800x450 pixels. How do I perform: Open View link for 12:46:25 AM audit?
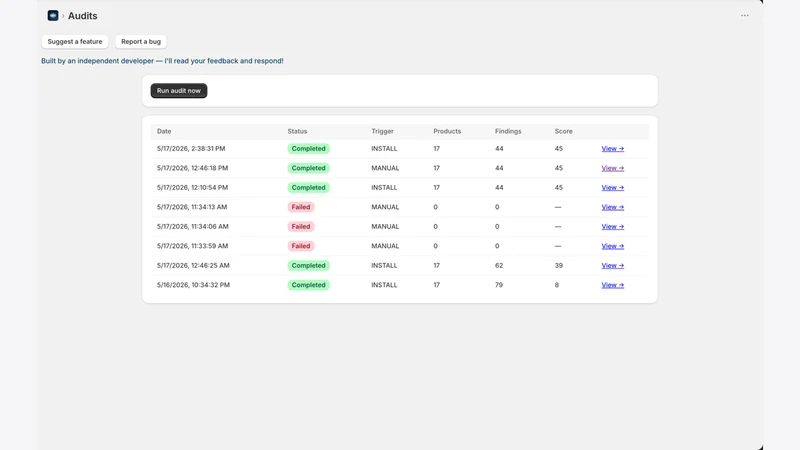(612, 266)
